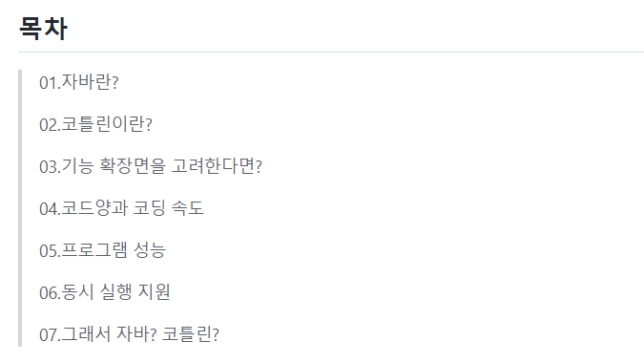644x363 pixels.
Task: Click the final '코틀린?' in item 07
Action: coord(191,334)
